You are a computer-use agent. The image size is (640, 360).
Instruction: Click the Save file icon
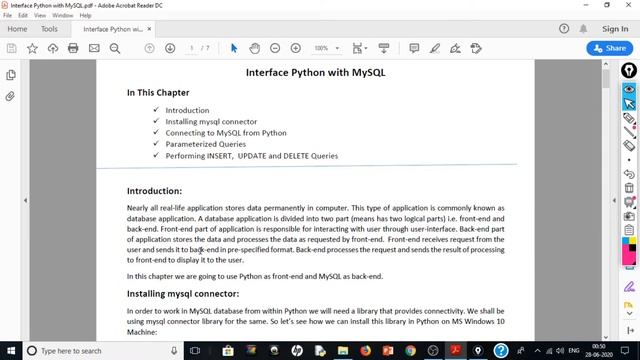(x=12, y=49)
